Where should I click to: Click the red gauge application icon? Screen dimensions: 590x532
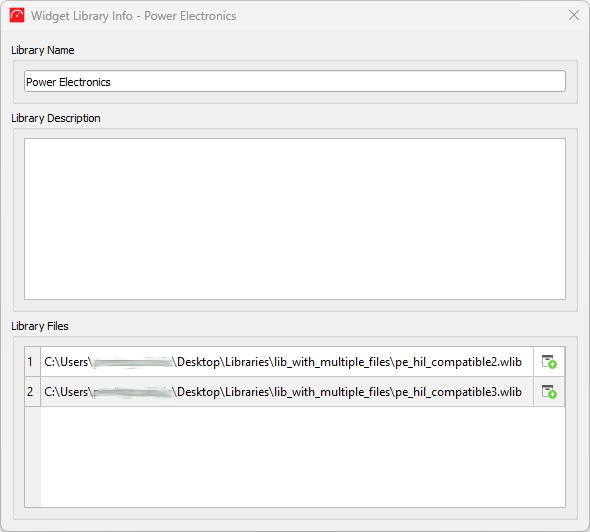(17, 15)
